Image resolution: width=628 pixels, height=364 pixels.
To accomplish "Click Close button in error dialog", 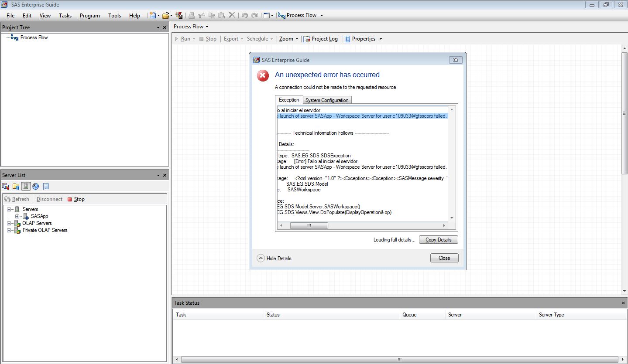I will point(444,258).
